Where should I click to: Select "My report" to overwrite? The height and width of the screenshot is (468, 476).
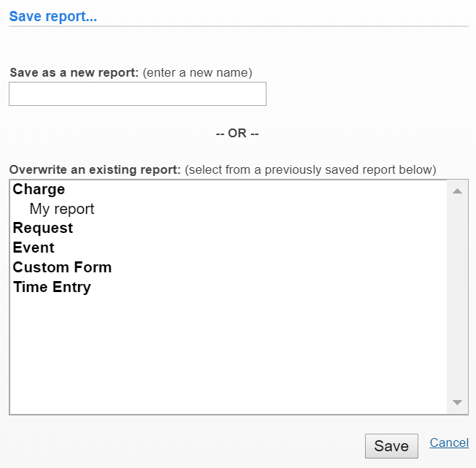(x=62, y=210)
